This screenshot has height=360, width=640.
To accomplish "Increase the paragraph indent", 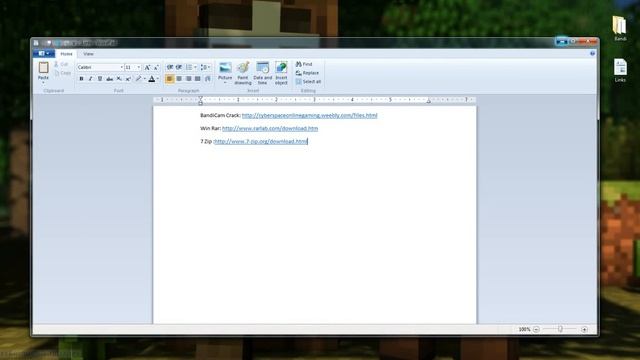I will (179, 67).
